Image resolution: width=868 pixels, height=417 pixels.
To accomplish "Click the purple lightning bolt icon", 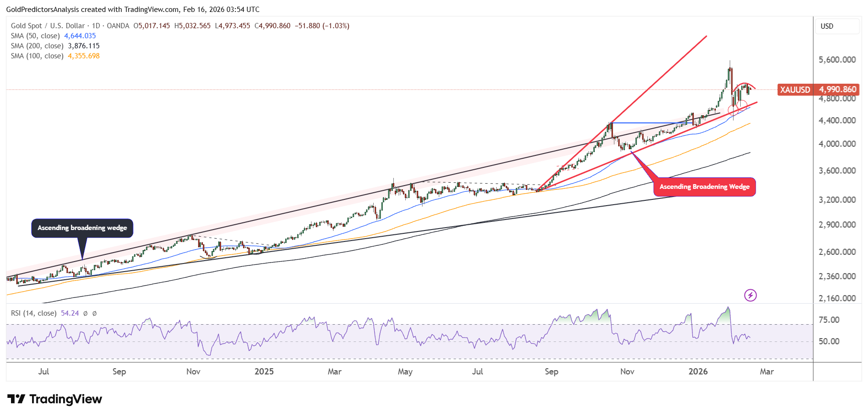I will click(750, 295).
